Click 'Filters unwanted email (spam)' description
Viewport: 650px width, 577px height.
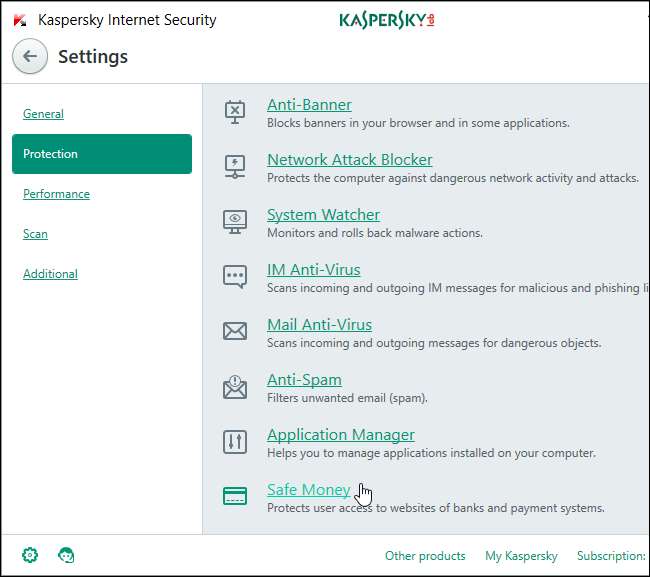pos(347,398)
